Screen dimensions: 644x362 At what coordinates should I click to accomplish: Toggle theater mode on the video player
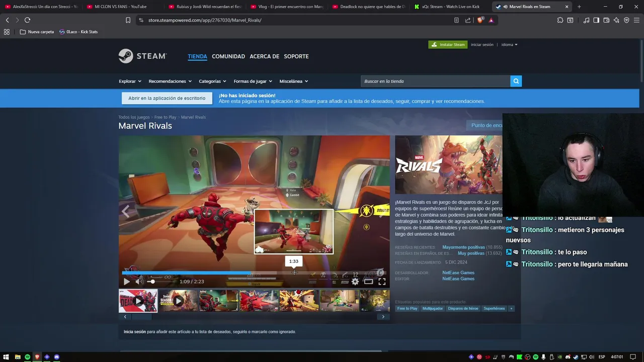368,282
